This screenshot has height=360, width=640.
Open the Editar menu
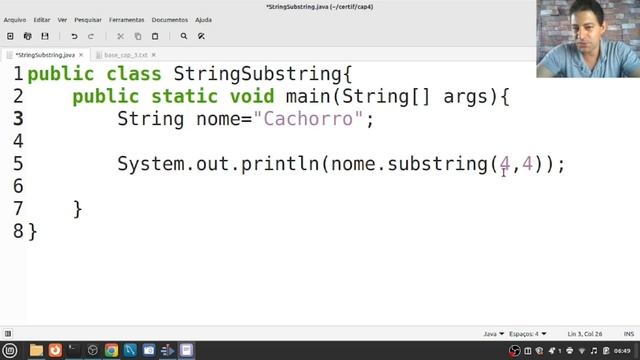(x=42, y=20)
